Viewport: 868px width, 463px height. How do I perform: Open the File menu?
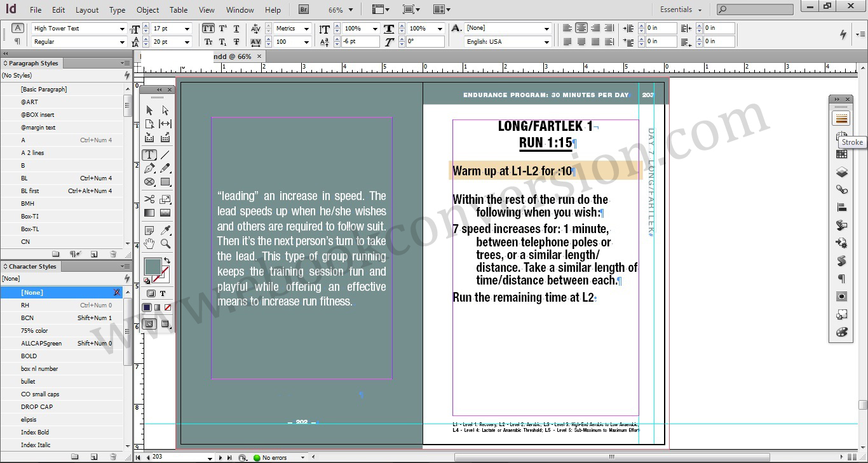[x=36, y=10]
